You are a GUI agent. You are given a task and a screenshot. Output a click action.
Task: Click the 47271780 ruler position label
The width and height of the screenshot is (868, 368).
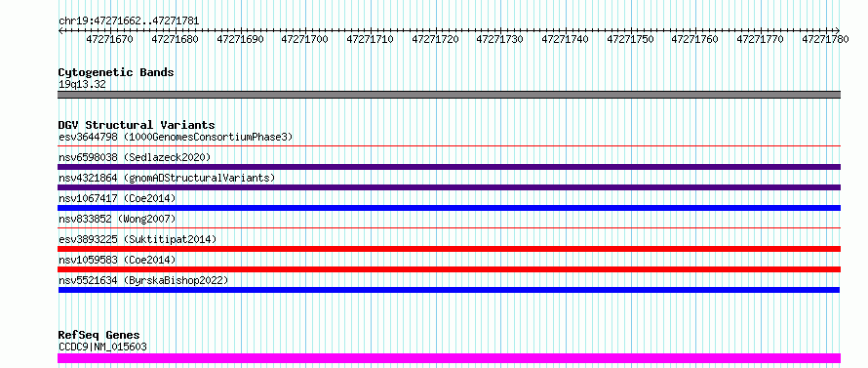825,39
